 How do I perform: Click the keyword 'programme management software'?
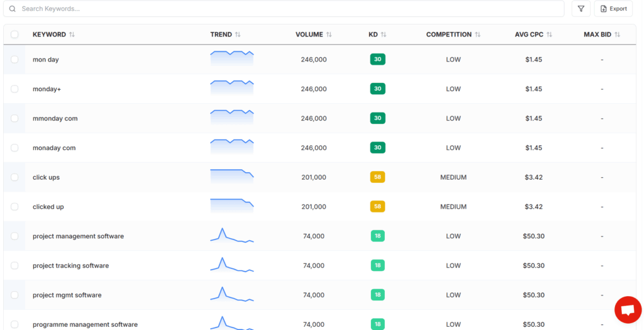click(85, 325)
